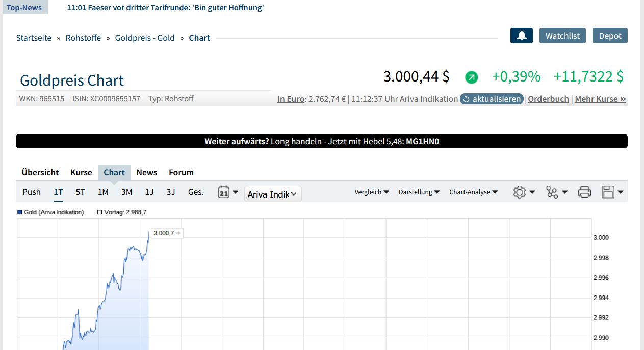Select the Chart tab
The image size is (644, 350).
[114, 172]
